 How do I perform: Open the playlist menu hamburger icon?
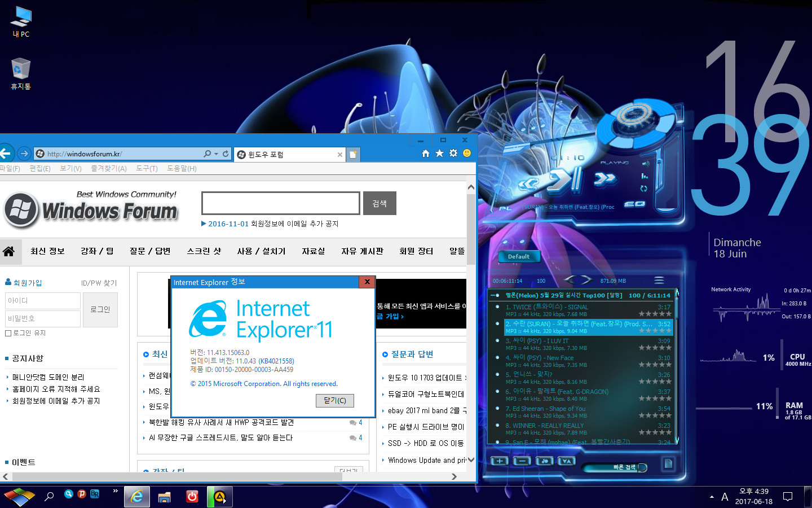pos(659,280)
